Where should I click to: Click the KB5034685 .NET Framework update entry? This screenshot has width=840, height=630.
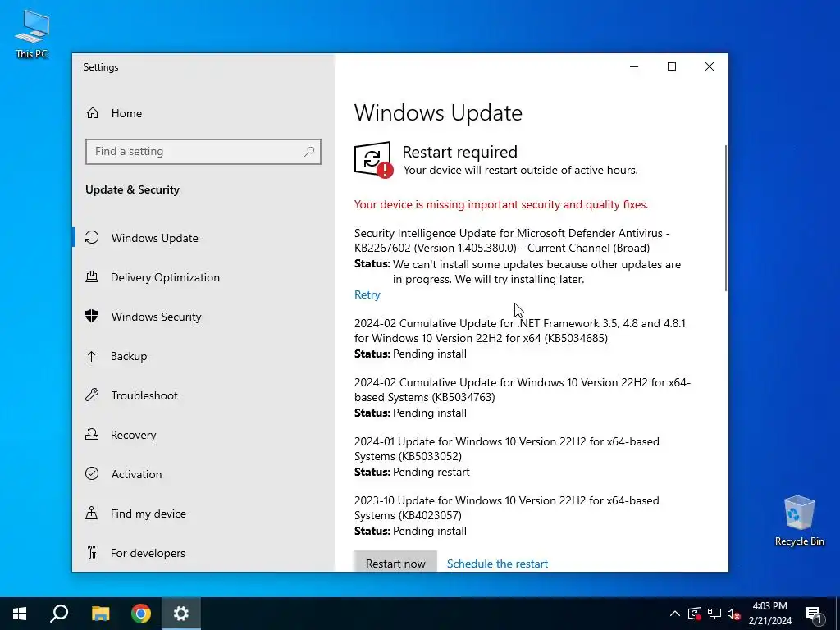point(519,331)
